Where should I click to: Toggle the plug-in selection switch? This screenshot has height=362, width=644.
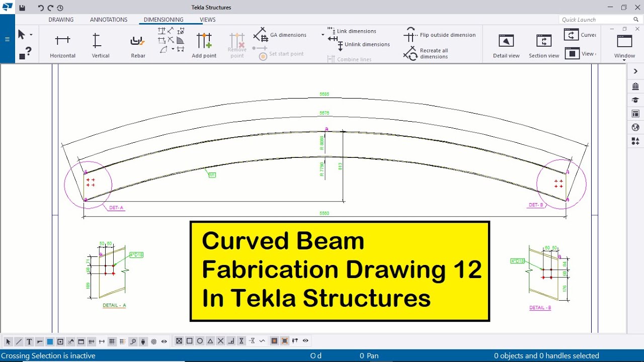[x=143, y=341]
